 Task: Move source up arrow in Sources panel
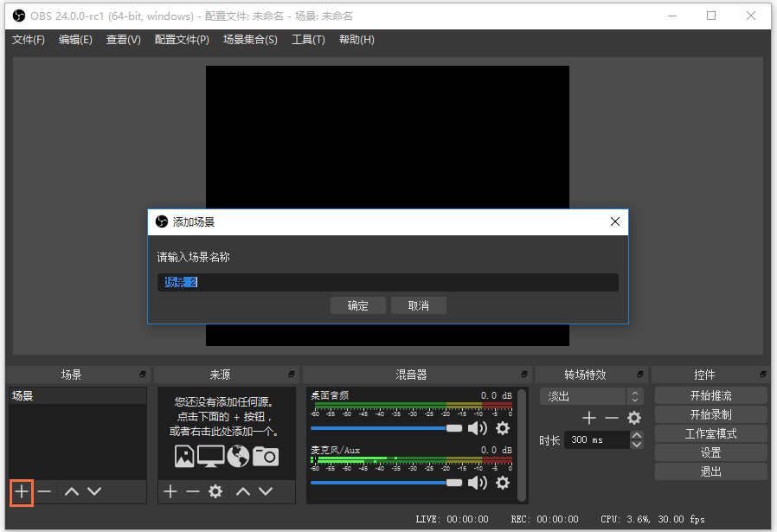(x=243, y=492)
